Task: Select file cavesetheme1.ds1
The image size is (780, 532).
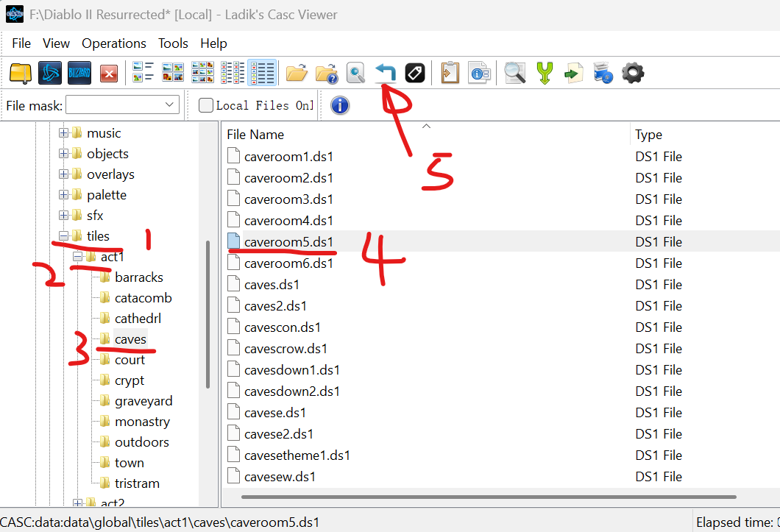Action: coord(297,455)
